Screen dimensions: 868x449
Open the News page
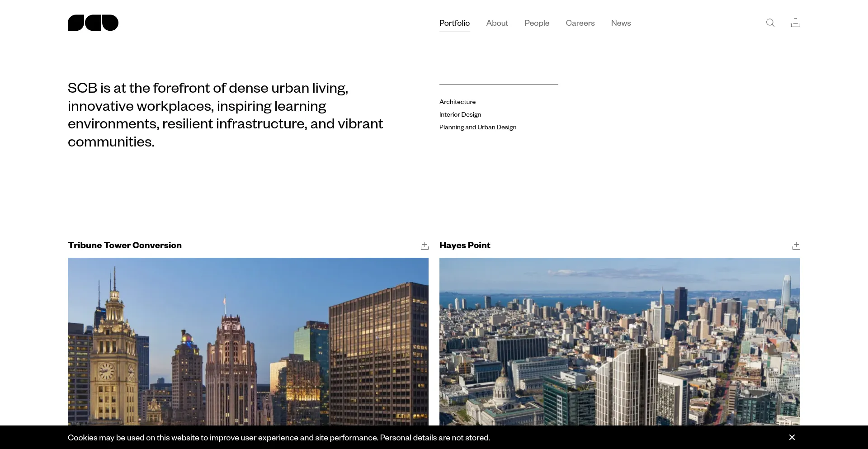(621, 23)
